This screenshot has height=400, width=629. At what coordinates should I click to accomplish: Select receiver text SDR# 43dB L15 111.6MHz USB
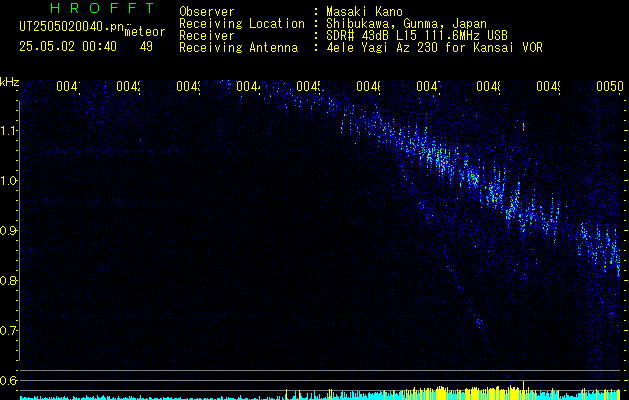(417, 36)
